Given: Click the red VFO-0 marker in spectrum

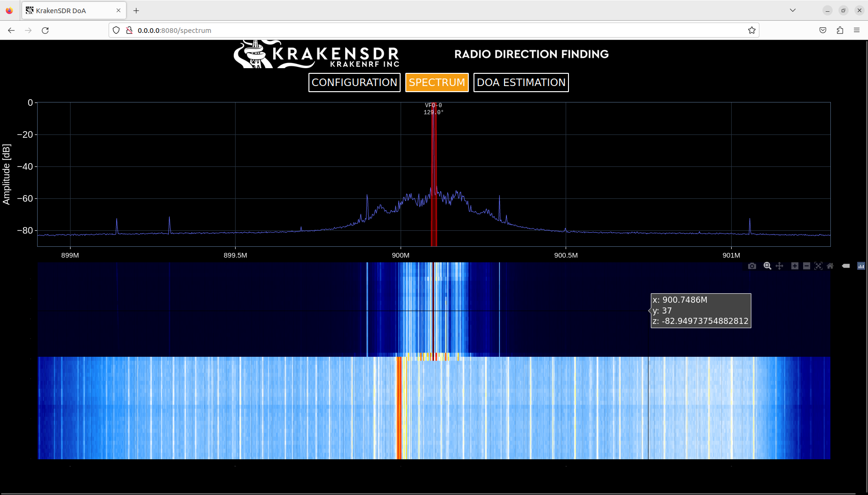Looking at the screenshot, I should click(434, 174).
